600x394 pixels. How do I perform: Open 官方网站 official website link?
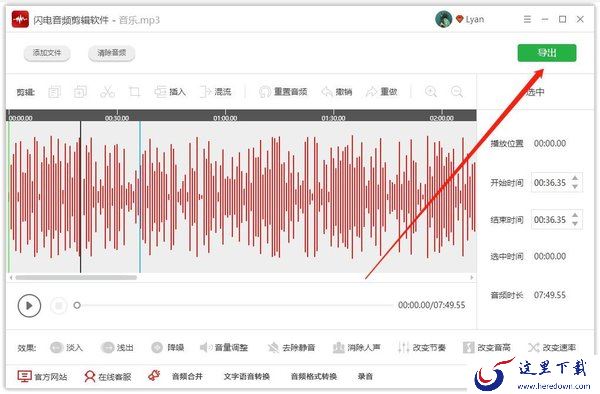[x=42, y=376]
